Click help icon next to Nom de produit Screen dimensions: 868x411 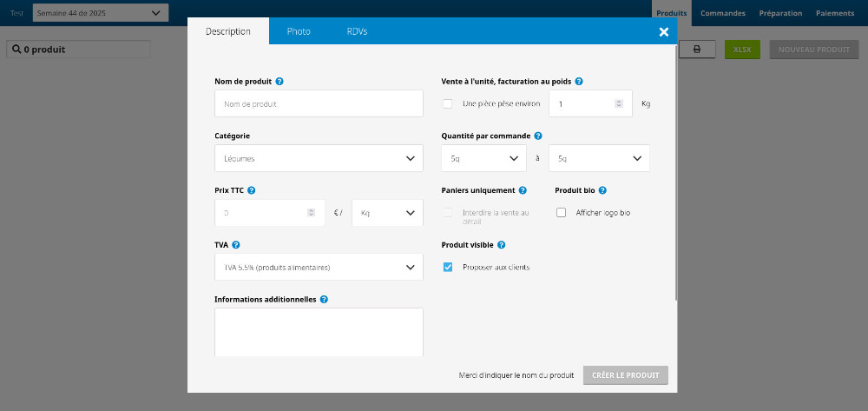tap(279, 82)
